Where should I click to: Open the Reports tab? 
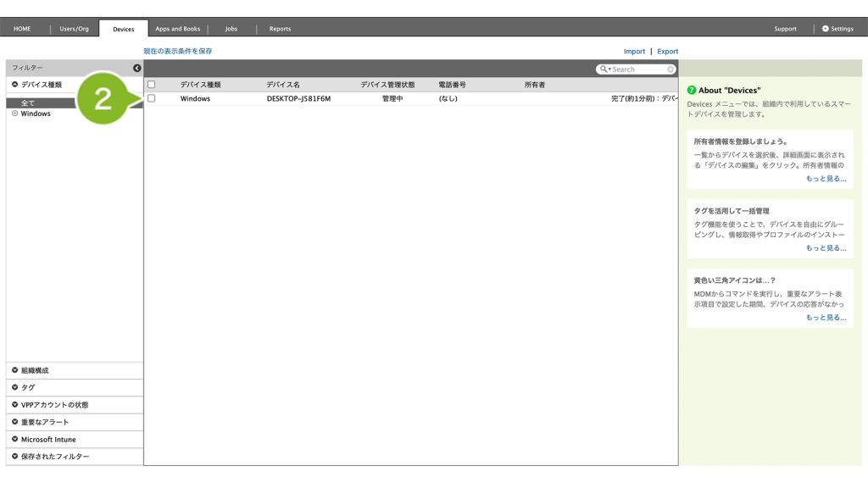click(280, 29)
